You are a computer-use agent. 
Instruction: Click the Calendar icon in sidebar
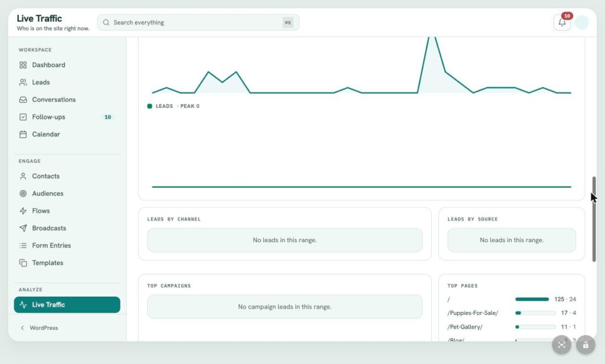point(23,134)
